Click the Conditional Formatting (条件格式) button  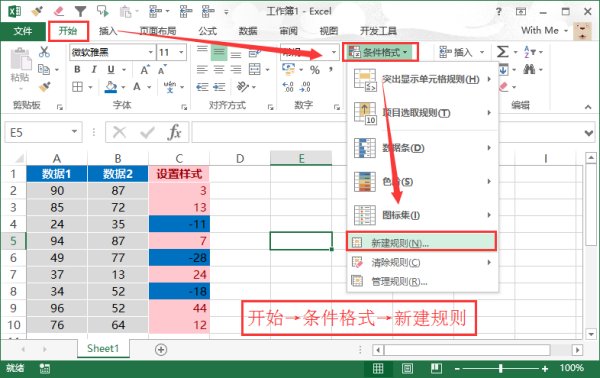coord(380,52)
